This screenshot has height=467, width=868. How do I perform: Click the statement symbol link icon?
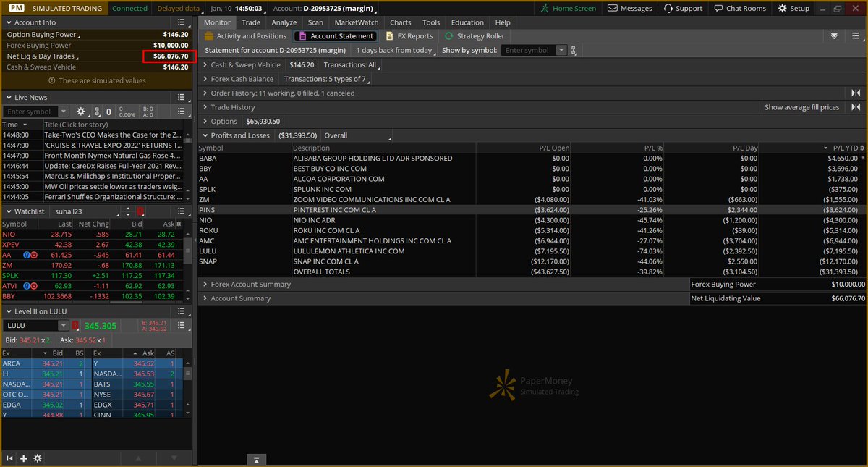pos(574,51)
